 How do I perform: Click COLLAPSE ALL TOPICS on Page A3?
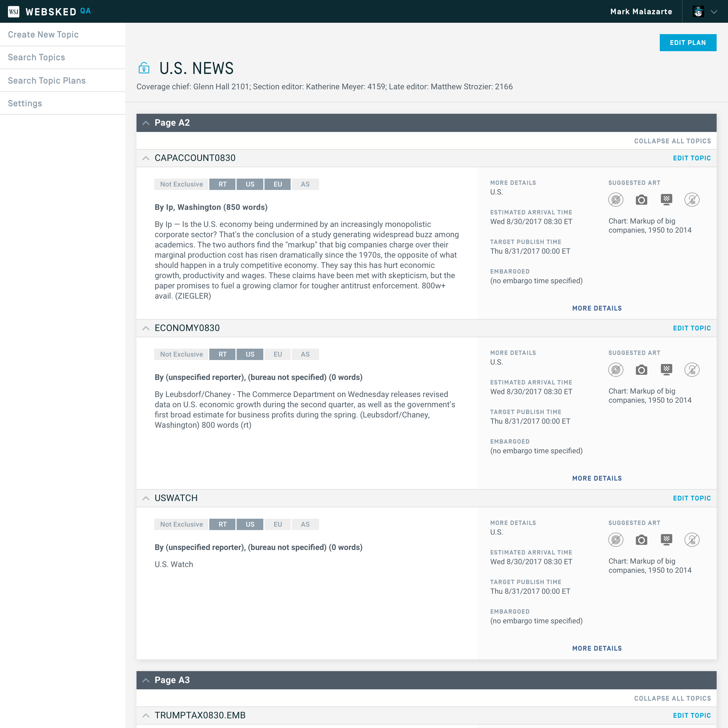click(672, 698)
